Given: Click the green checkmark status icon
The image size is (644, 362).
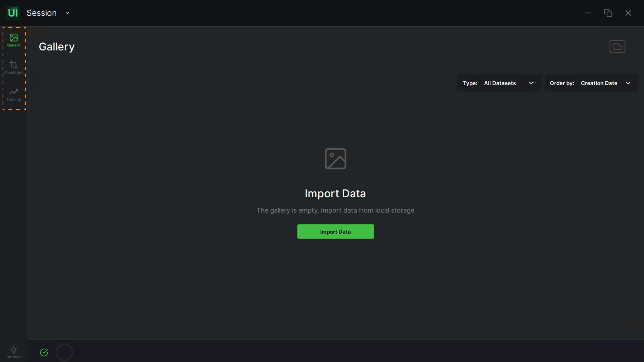Looking at the screenshot, I should point(44,352).
